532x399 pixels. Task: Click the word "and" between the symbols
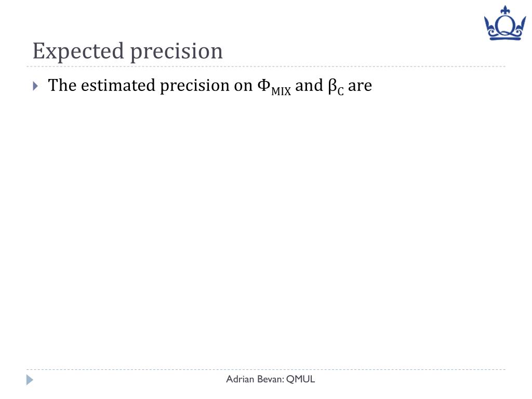[309, 85]
